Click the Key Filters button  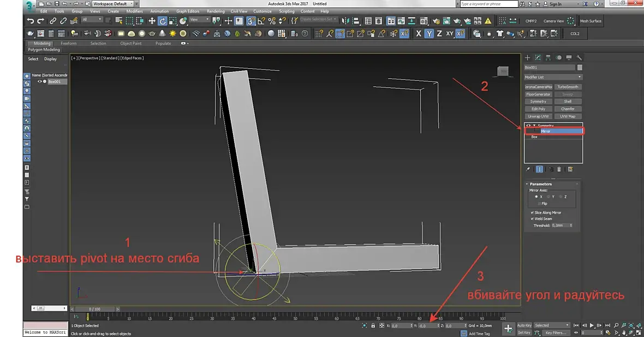tap(555, 333)
